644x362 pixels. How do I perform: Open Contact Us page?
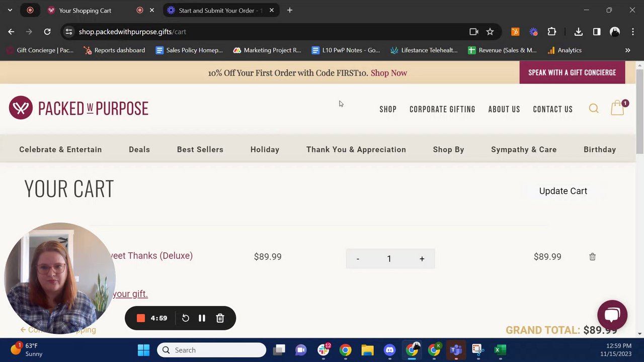553,109
